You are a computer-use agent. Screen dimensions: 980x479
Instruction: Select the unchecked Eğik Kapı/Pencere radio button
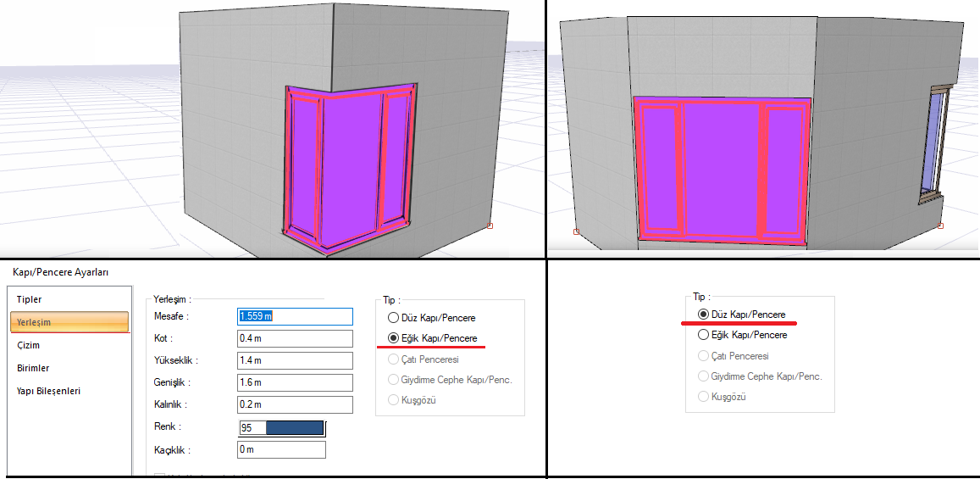[x=702, y=335]
